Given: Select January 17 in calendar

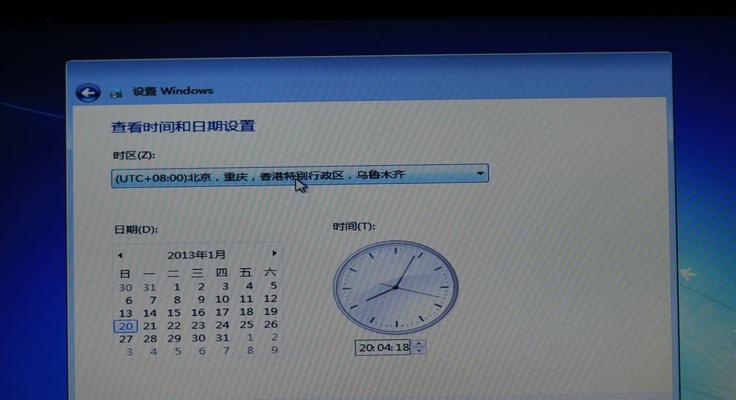Looking at the screenshot, I should tap(222, 312).
